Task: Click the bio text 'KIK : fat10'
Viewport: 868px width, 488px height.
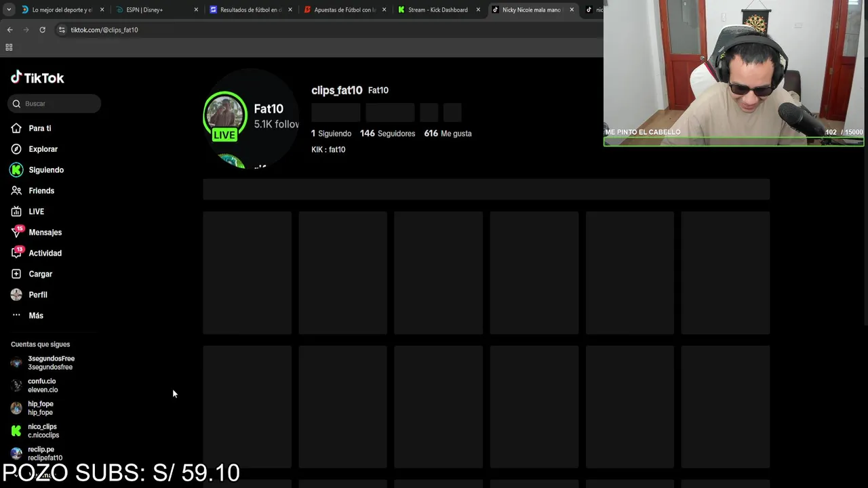Action: [328, 150]
